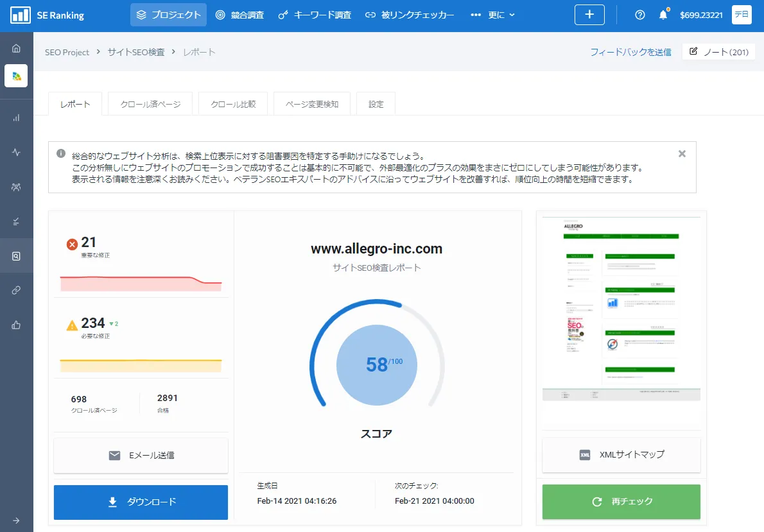This screenshot has height=532, width=764.
Task: Click the info icon in the banner
Action: (61, 153)
